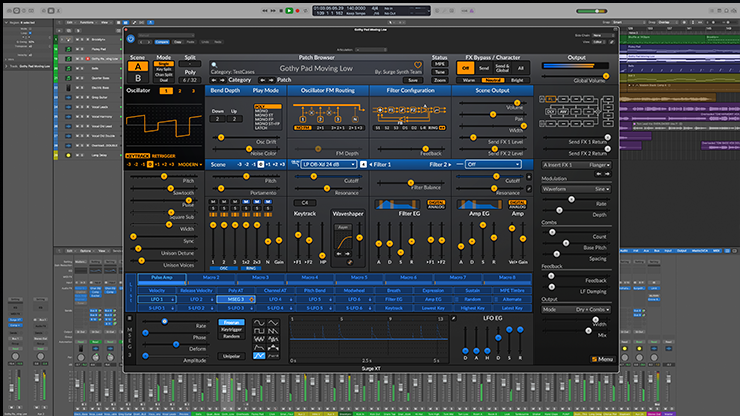740x416 pixels.
Task: Click previous category arrow
Action: (214, 80)
